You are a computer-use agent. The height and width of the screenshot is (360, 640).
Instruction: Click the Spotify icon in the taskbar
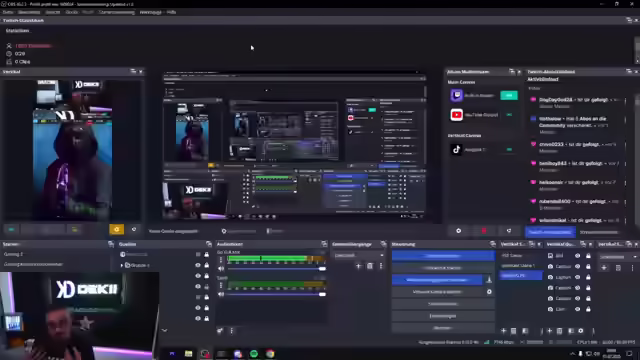click(254, 353)
